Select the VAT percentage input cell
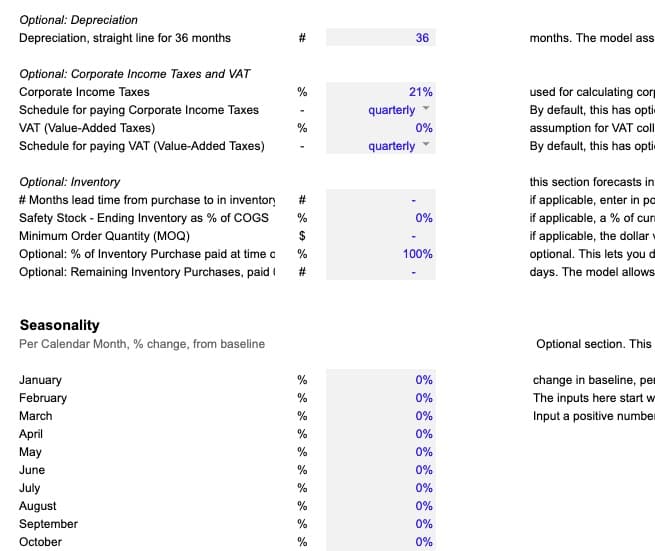Image resolution: width=655 pixels, height=551 pixels. 381,128
